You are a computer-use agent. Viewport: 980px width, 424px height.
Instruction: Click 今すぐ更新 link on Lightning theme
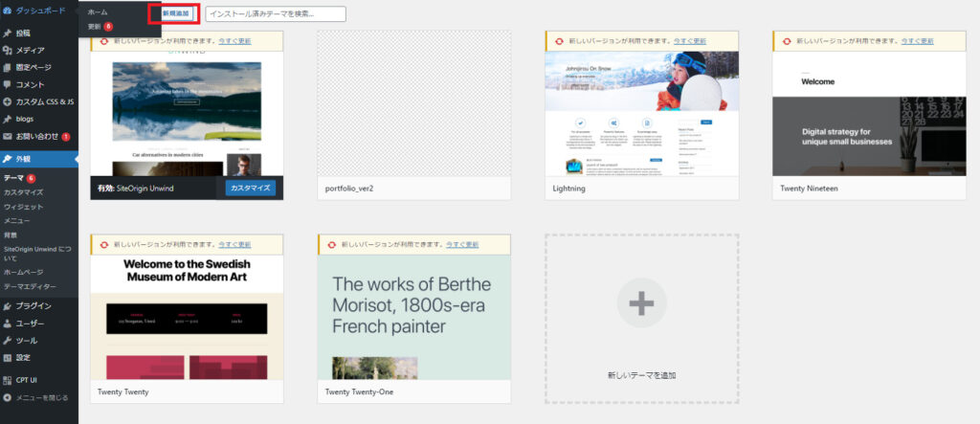click(x=693, y=41)
